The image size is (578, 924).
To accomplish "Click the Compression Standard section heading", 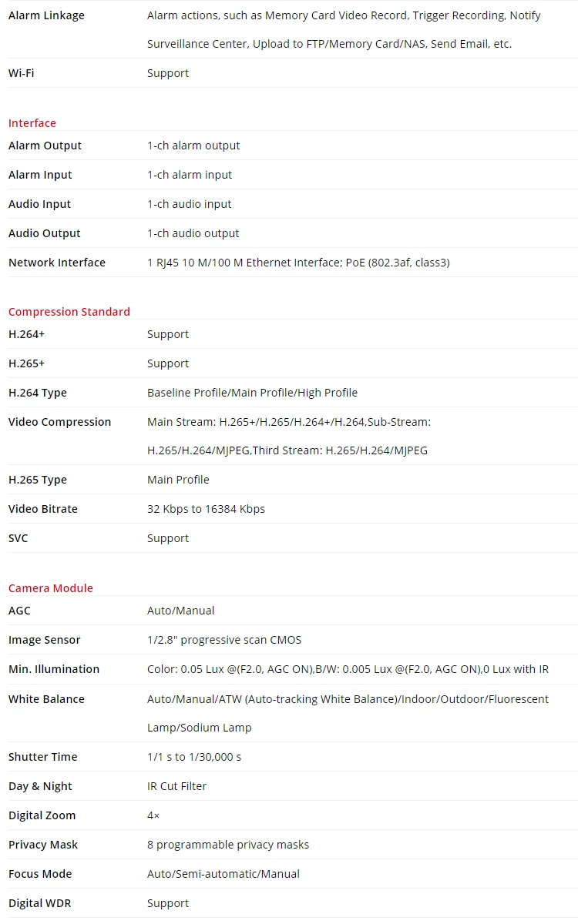I will (x=69, y=312).
